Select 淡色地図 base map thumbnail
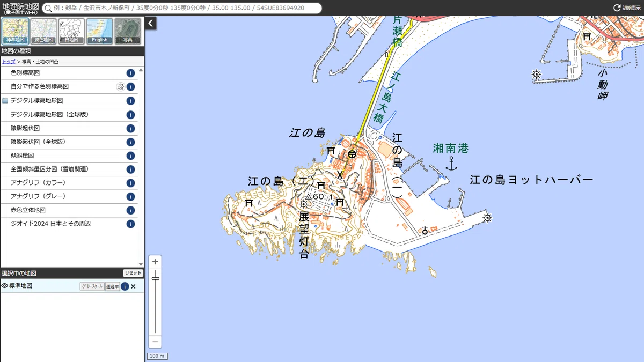Viewport: 644px width, 362px height. pos(43,31)
